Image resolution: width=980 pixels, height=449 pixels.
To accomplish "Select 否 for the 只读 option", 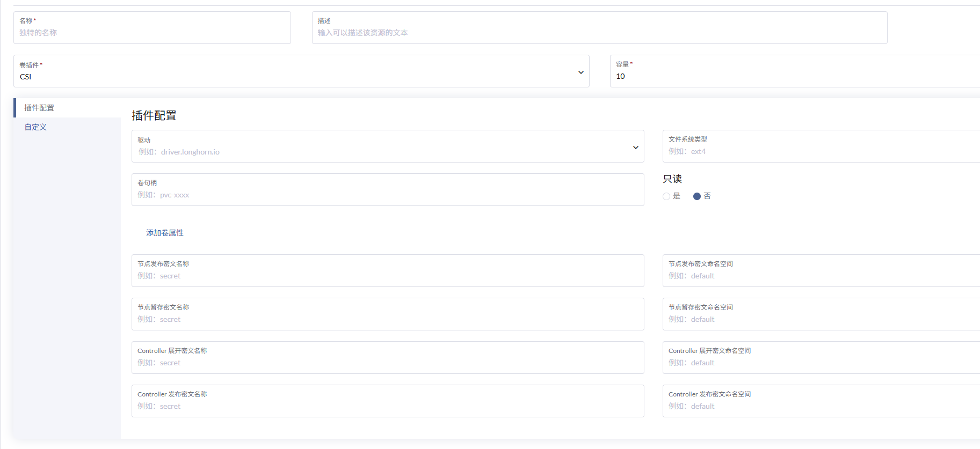I will (697, 196).
